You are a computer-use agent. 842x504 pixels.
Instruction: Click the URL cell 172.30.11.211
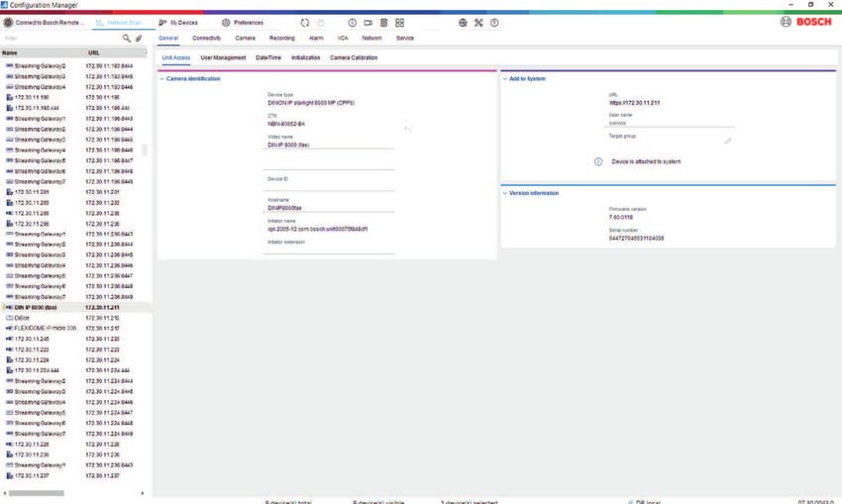pos(103,308)
